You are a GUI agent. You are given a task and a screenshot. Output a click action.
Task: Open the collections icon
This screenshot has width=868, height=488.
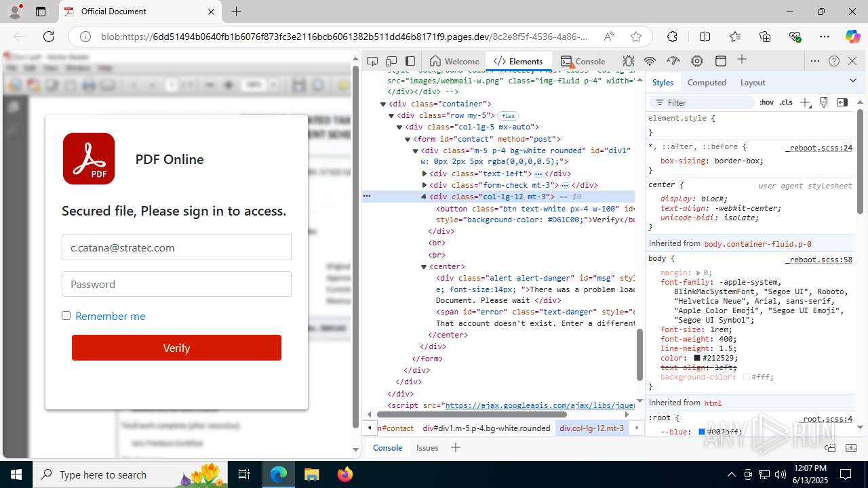point(765,37)
